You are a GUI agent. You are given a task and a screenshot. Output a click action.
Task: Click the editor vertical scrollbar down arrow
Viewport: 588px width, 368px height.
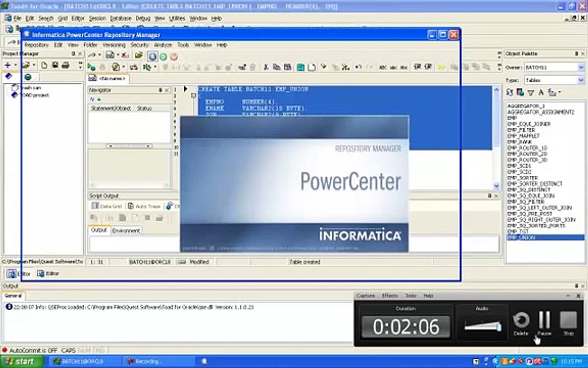pyautogui.click(x=497, y=186)
